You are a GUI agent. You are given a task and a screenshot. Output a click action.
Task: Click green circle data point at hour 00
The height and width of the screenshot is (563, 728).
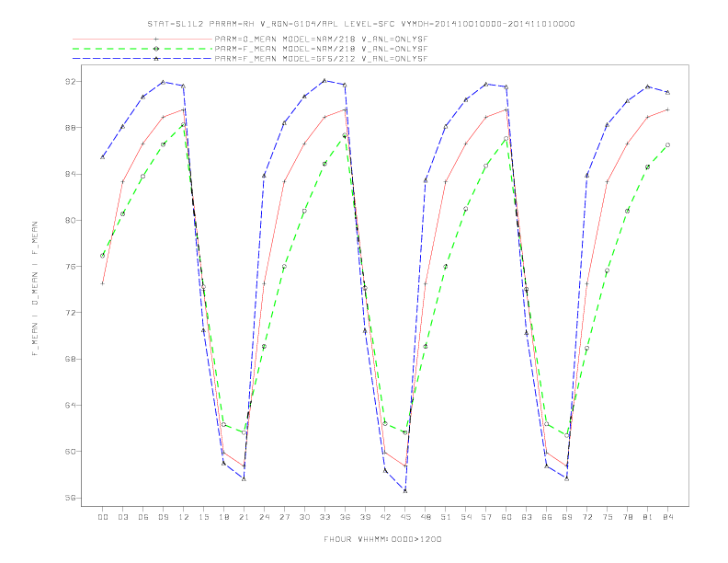(x=103, y=256)
